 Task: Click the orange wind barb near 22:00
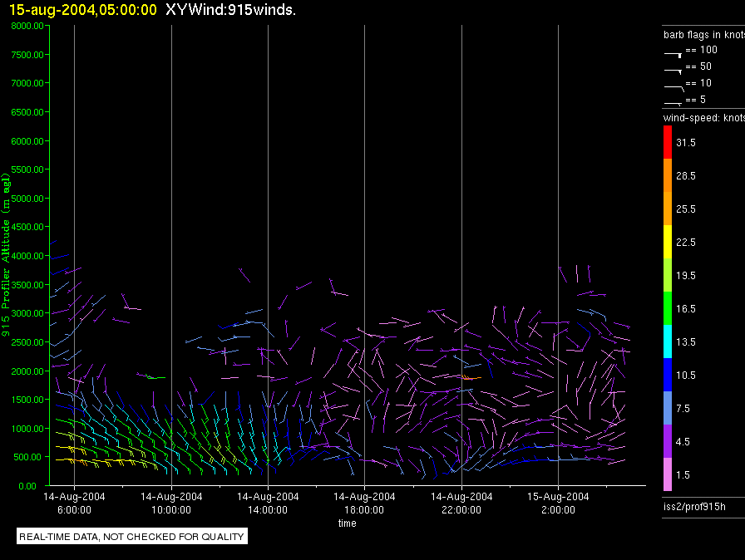(x=471, y=378)
